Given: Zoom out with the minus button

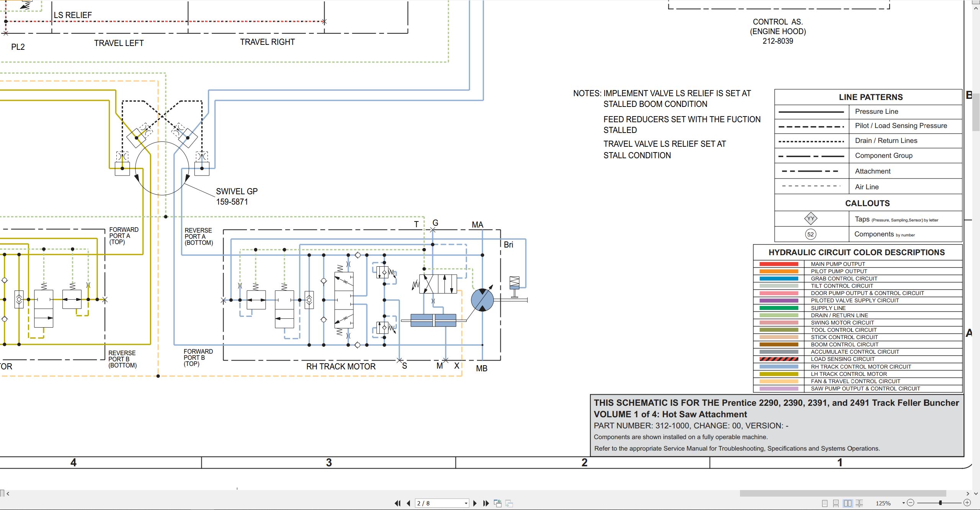Looking at the screenshot, I should coord(911,503).
